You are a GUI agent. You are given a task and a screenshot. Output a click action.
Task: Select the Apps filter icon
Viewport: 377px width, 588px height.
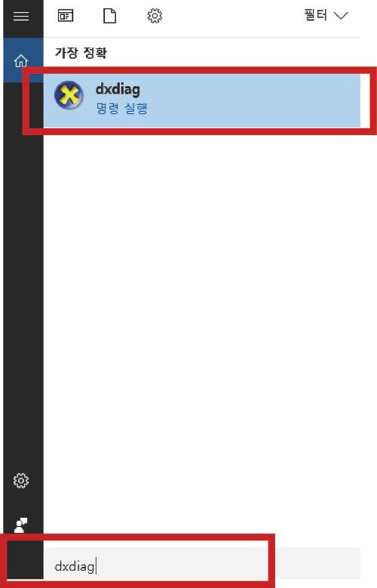click(65, 16)
